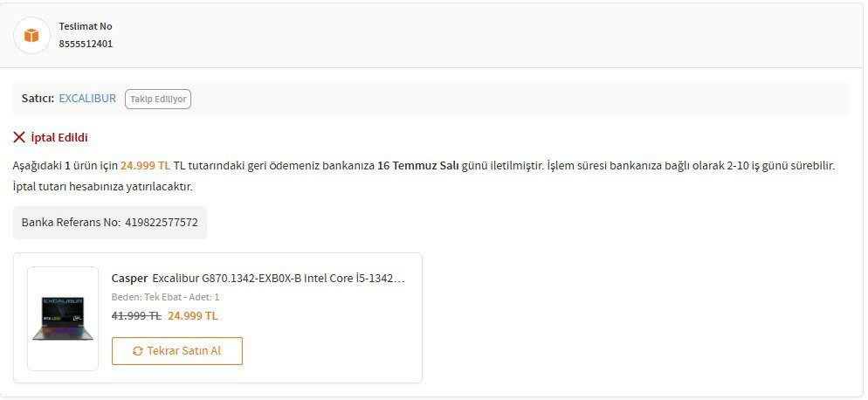Image resolution: width=868 pixels, height=400 pixels.
Task: Click the orange package delivery icon
Action: click(x=31, y=35)
